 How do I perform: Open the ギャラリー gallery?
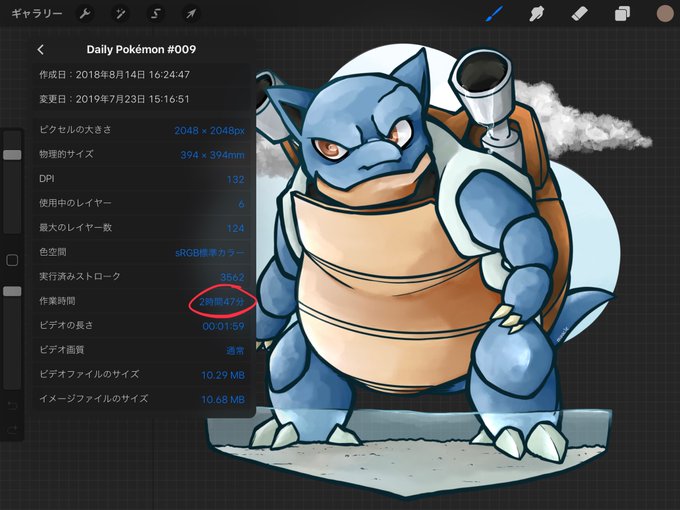37,14
